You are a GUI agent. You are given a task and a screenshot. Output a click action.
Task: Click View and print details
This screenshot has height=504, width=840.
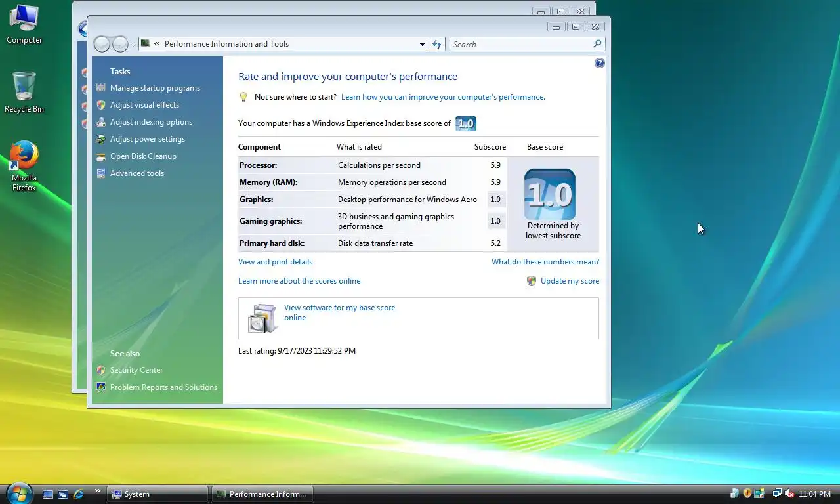[x=275, y=262]
